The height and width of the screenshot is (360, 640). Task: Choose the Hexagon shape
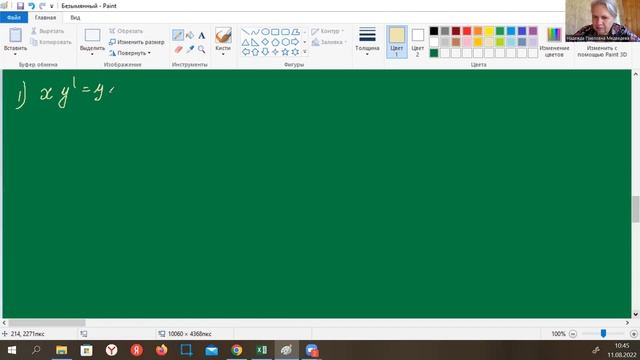click(x=285, y=42)
